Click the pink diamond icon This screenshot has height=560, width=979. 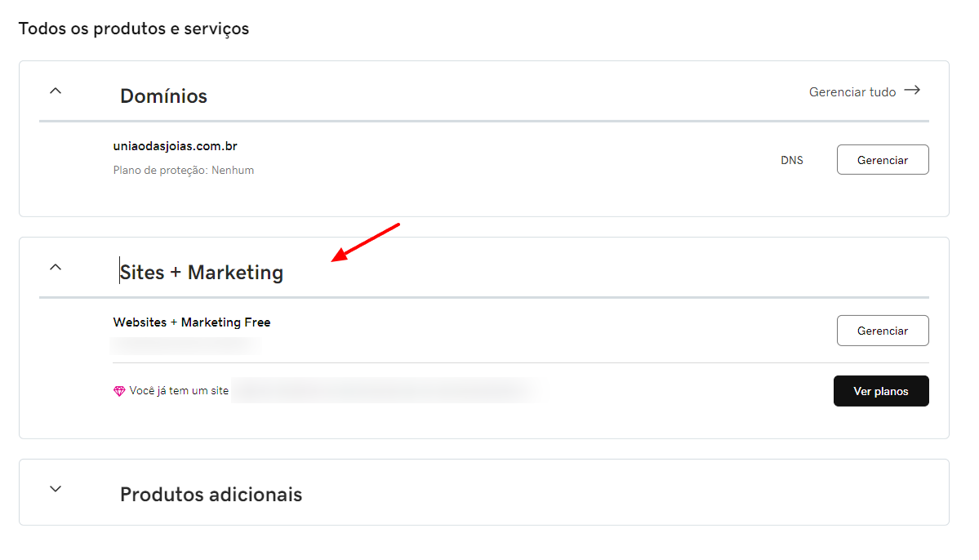pyautogui.click(x=119, y=392)
